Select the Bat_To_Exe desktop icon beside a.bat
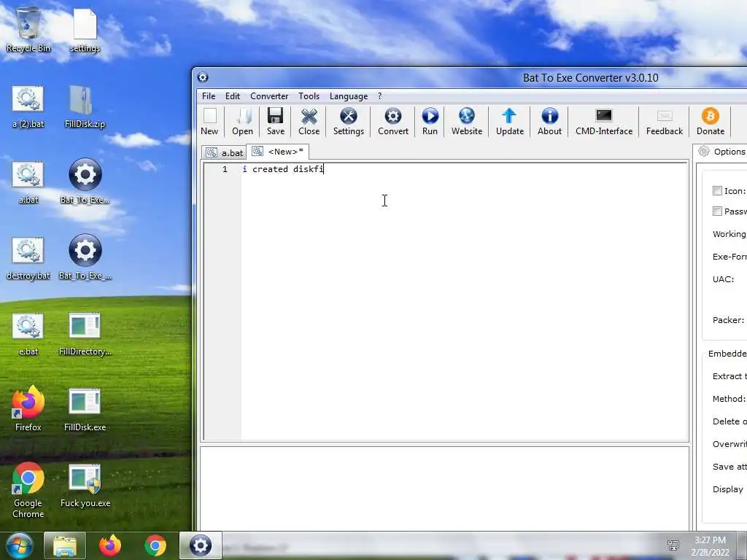 point(85,182)
